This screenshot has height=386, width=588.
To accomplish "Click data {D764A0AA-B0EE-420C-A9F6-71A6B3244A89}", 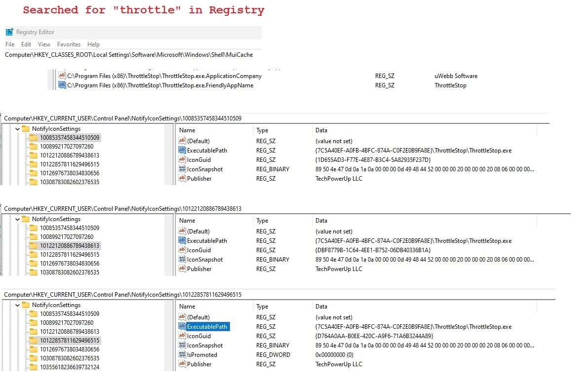I will [x=374, y=336].
